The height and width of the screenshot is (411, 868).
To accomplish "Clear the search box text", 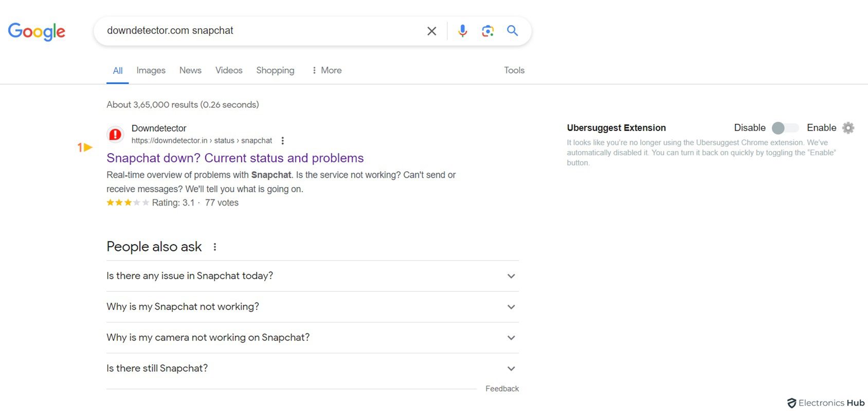I will [x=432, y=31].
